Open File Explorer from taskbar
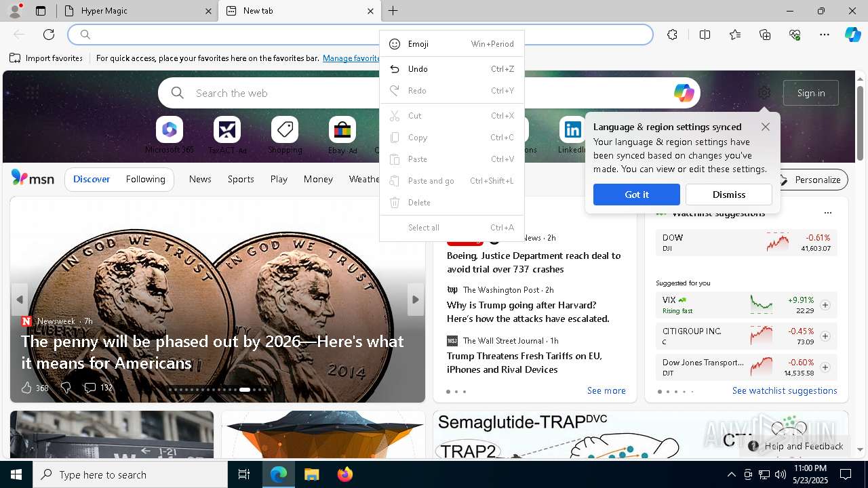 [311, 474]
